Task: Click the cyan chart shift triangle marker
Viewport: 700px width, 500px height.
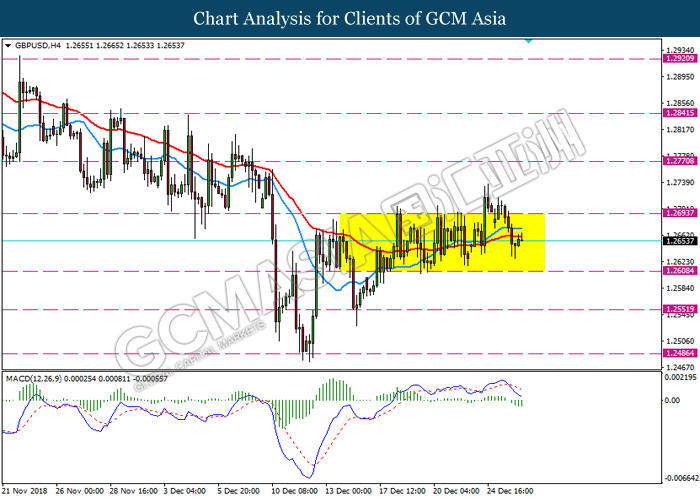Action: [529, 41]
